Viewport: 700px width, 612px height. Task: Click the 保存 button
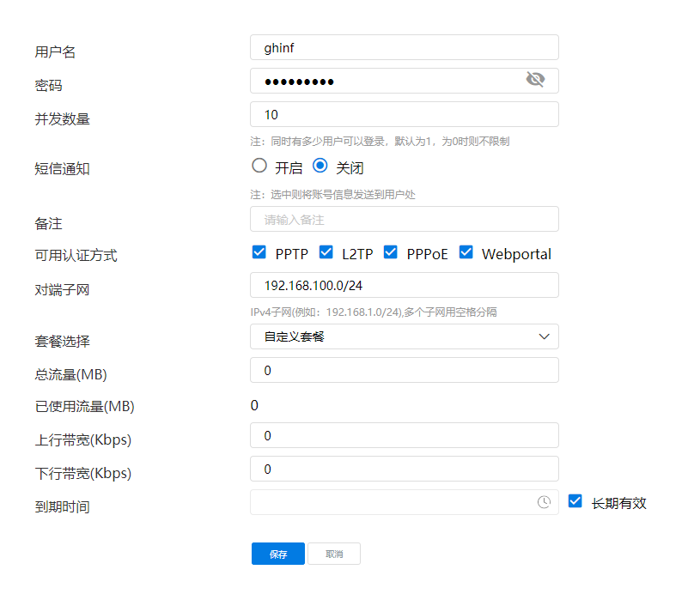pyautogui.click(x=277, y=554)
